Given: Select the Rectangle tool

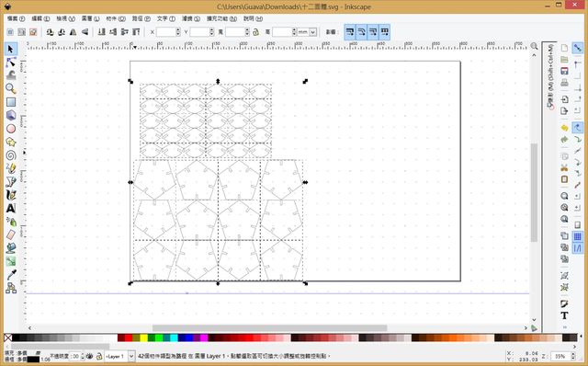Looking at the screenshot, I should 11,102.
